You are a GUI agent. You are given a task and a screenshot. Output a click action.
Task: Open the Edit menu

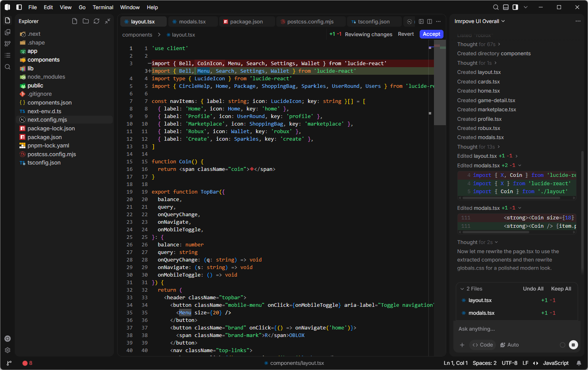click(48, 7)
